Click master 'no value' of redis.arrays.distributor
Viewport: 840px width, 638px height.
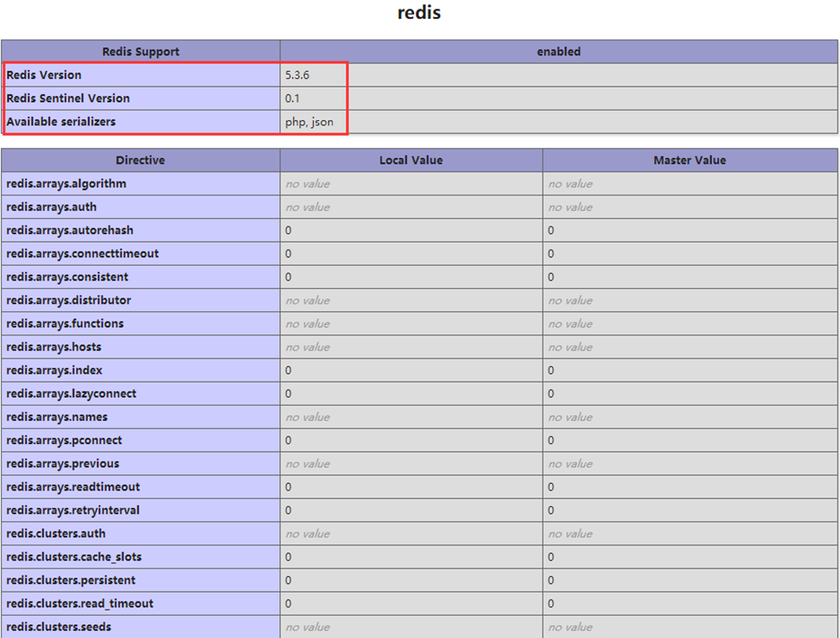tap(570, 300)
